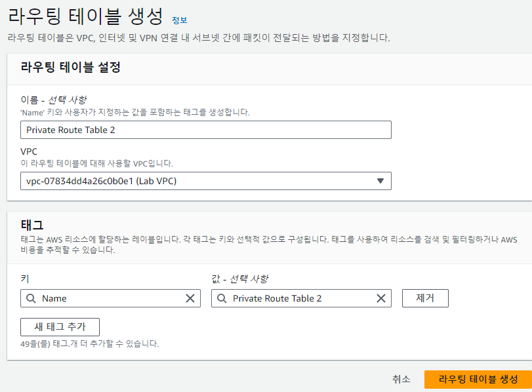
Task: Click the Private Route Table 2 name field
Action: (x=205, y=130)
